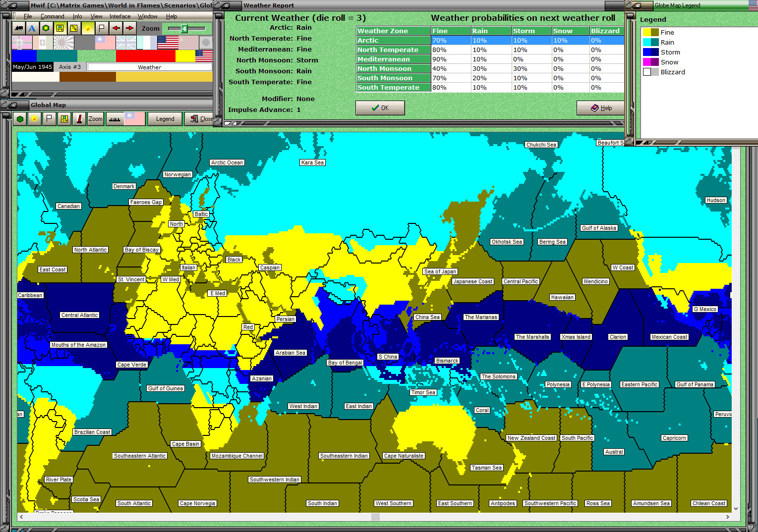The width and height of the screenshot is (758, 532).
Task: Select the Arctic row in weather table
Action: click(x=490, y=41)
